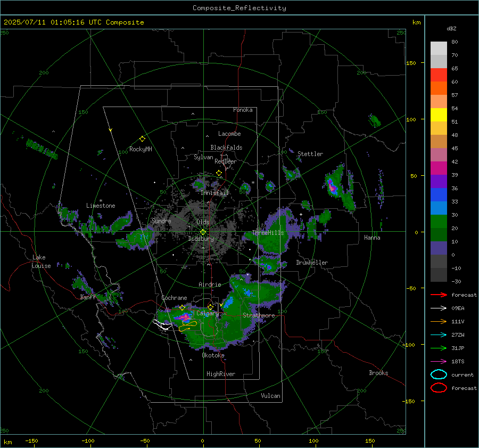Click the radar site diamond near Olds

point(203,232)
